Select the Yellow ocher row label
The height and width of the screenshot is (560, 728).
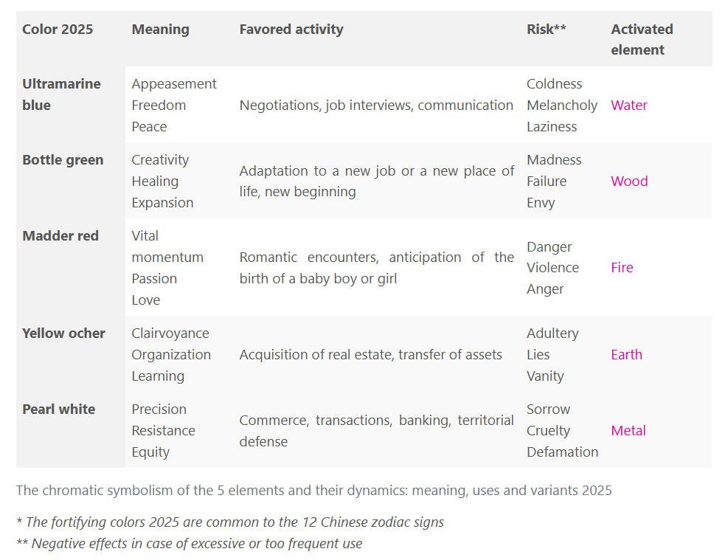(x=63, y=333)
